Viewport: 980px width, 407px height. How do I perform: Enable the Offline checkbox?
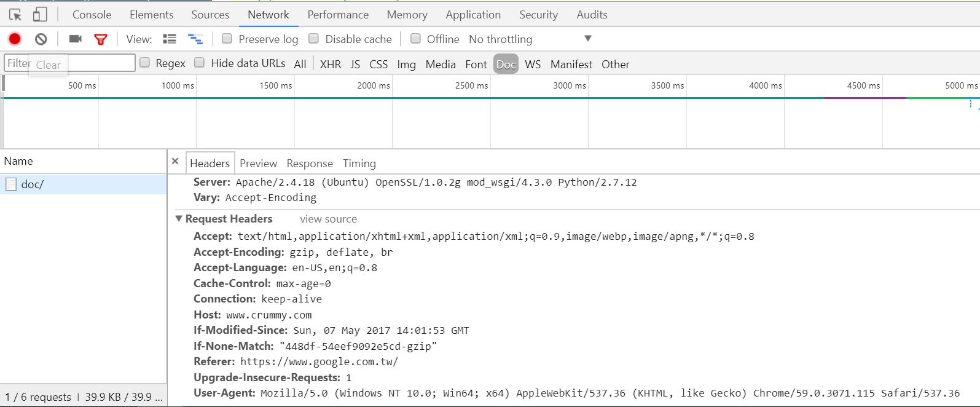click(416, 39)
